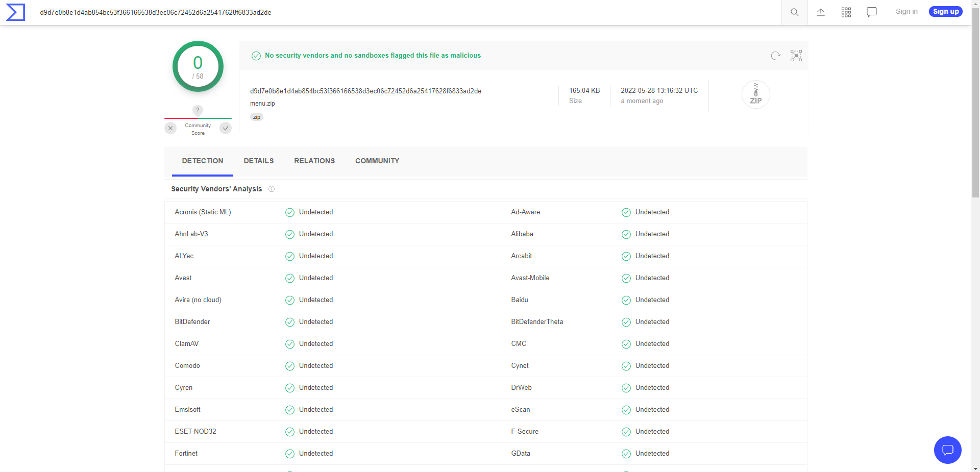Click the Baidu vendor name
Image resolution: width=980 pixels, height=472 pixels.
coord(520,300)
